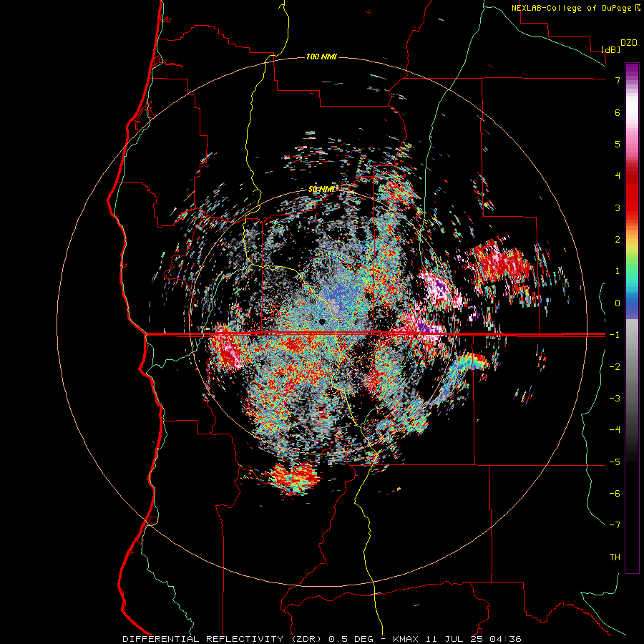
Task: Click the 0.5 DEG elevation text
Action: point(351,639)
